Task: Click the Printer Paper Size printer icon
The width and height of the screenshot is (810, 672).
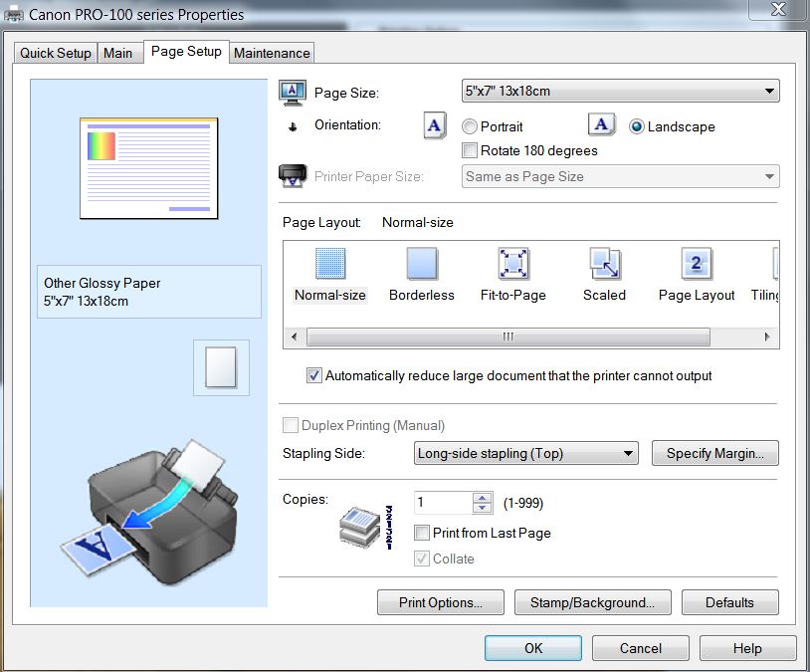Action: click(293, 176)
